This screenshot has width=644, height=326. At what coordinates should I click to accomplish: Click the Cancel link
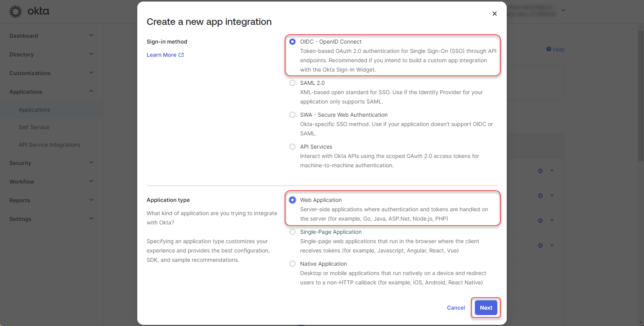tap(456, 308)
